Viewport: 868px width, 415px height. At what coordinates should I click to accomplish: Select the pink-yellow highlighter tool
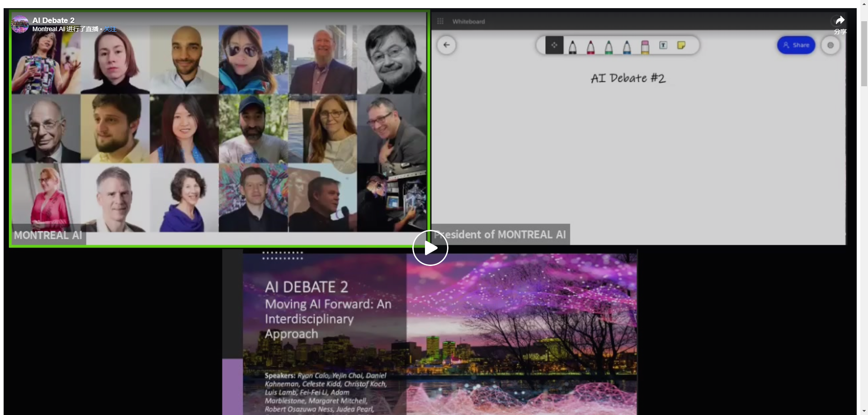pyautogui.click(x=645, y=47)
